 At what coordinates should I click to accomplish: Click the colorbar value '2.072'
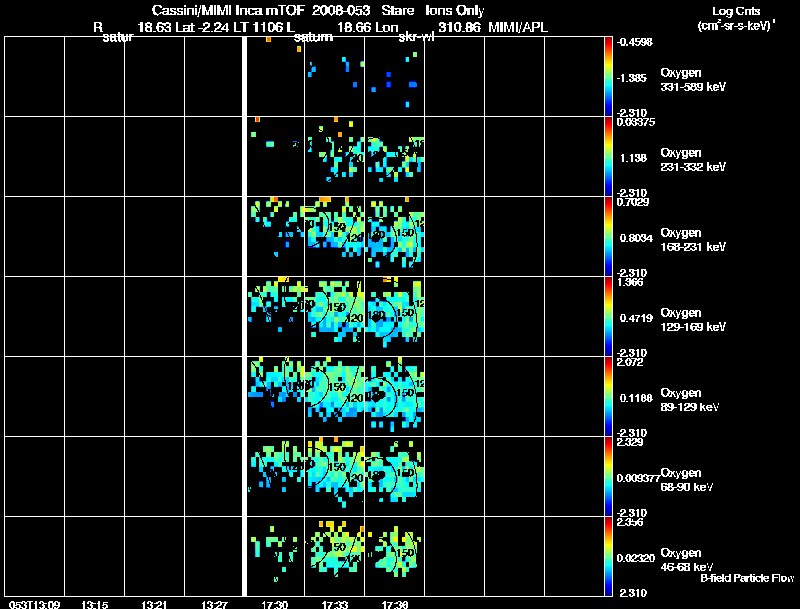pos(630,362)
